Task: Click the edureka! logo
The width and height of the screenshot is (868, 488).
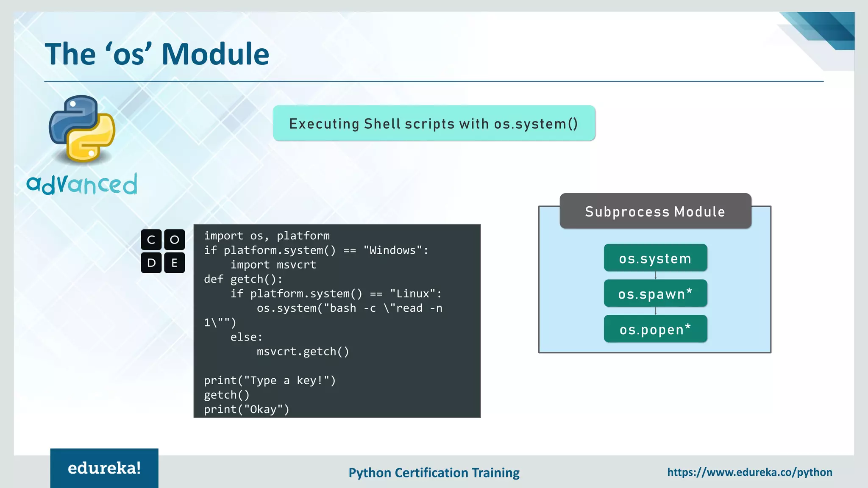Action: click(104, 468)
